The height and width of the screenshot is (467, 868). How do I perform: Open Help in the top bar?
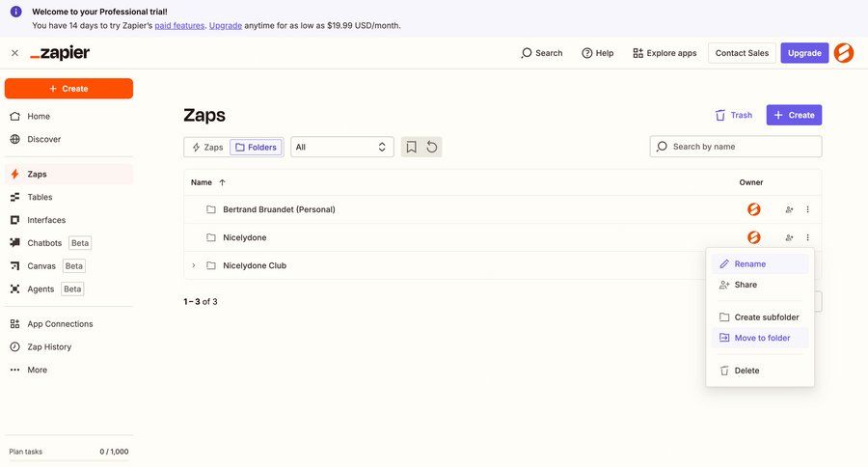[597, 53]
